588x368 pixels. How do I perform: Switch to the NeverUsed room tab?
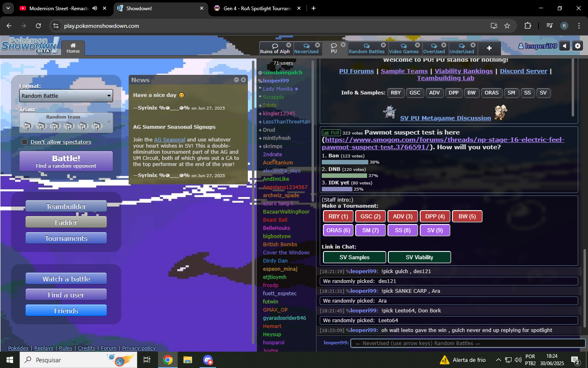click(x=306, y=49)
